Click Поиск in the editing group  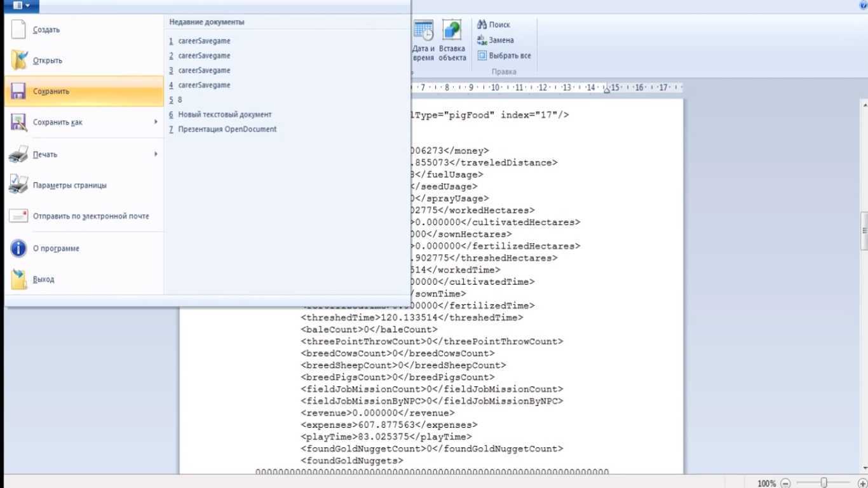coord(494,25)
